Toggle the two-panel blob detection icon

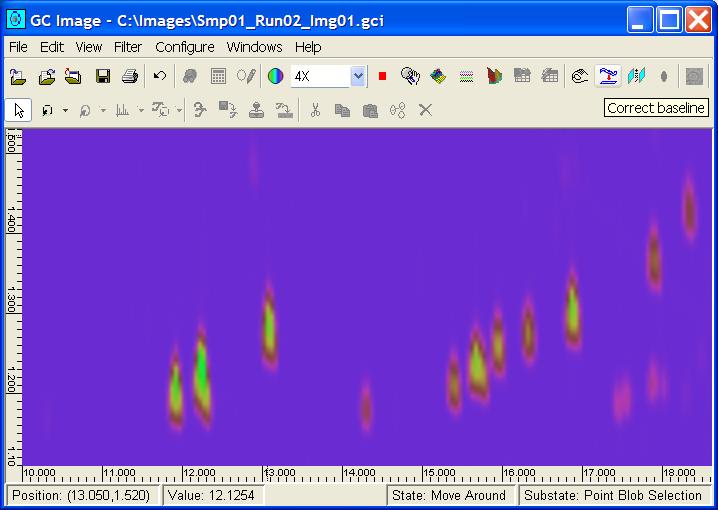[636, 76]
